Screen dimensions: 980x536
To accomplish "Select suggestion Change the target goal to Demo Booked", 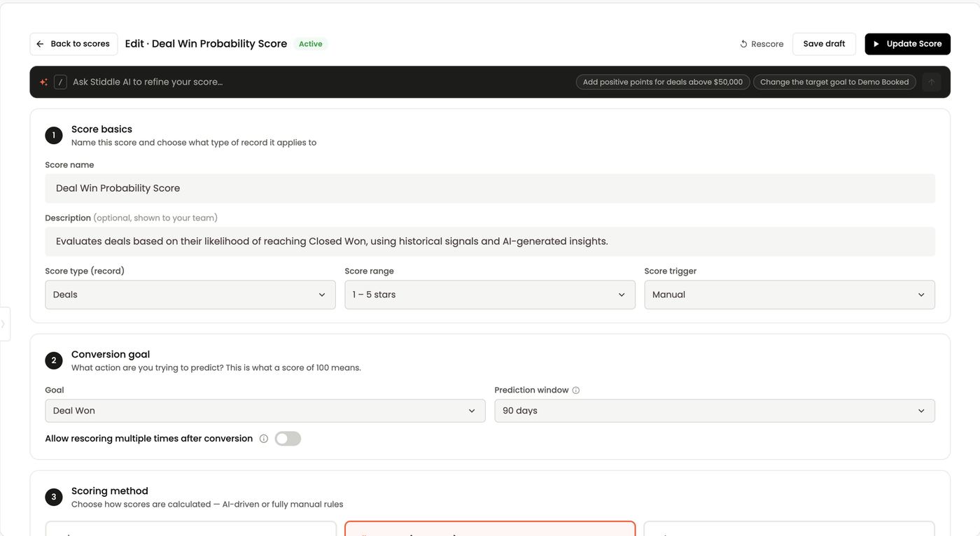I will tap(834, 82).
